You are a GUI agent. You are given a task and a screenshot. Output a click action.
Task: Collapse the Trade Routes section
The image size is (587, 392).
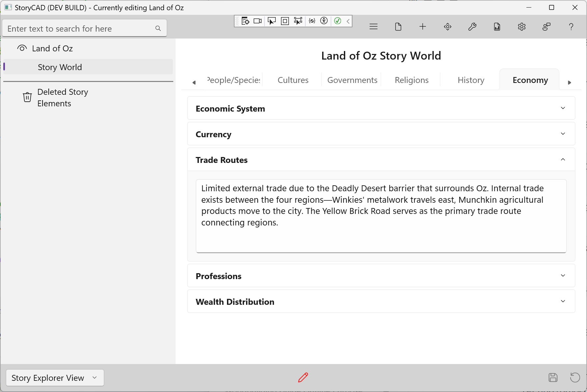click(x=381, y=160)
